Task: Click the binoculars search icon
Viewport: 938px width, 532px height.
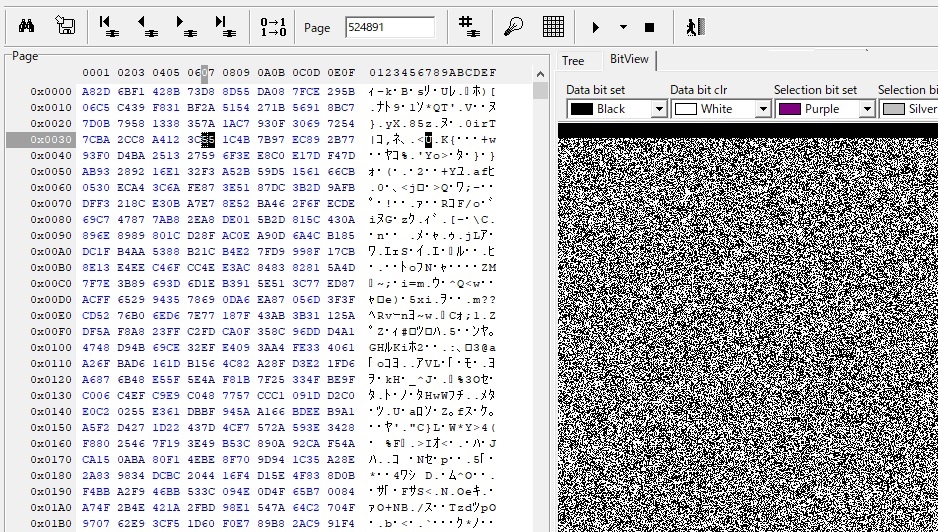Action: (x=27, y=27)
